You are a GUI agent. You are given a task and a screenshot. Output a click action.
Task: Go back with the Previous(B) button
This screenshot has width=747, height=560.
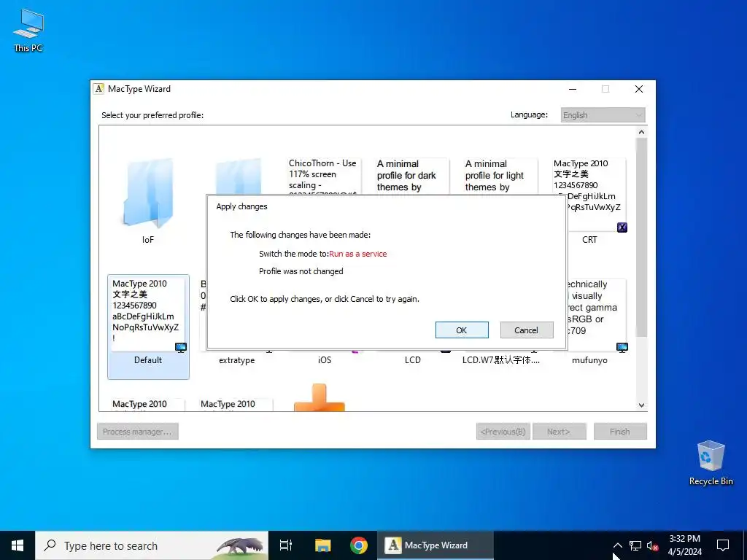[503, 432]
